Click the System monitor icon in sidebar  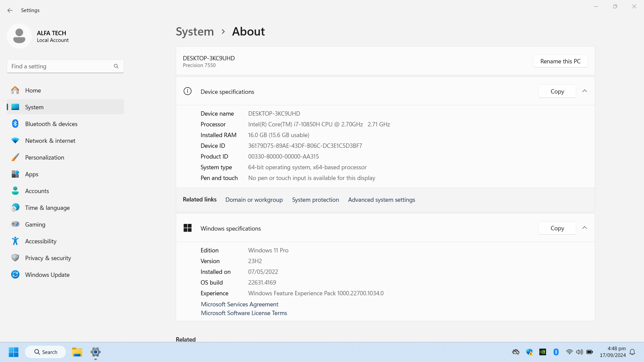coord(15,107)
